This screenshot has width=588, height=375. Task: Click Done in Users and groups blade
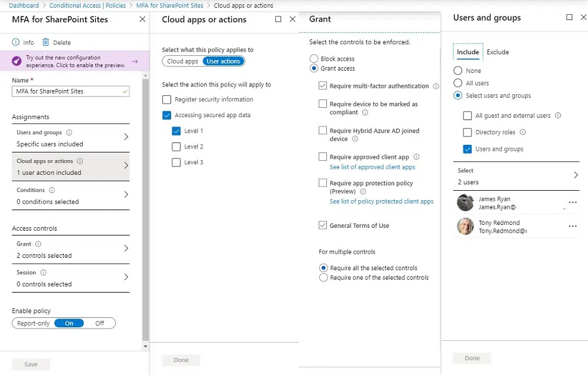click(x=472, y=358)
